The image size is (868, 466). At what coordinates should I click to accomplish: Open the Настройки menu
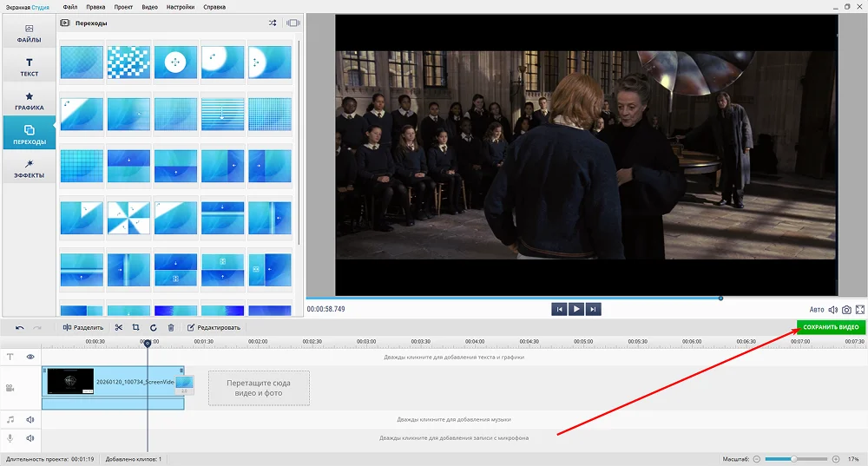pos(181,7)
